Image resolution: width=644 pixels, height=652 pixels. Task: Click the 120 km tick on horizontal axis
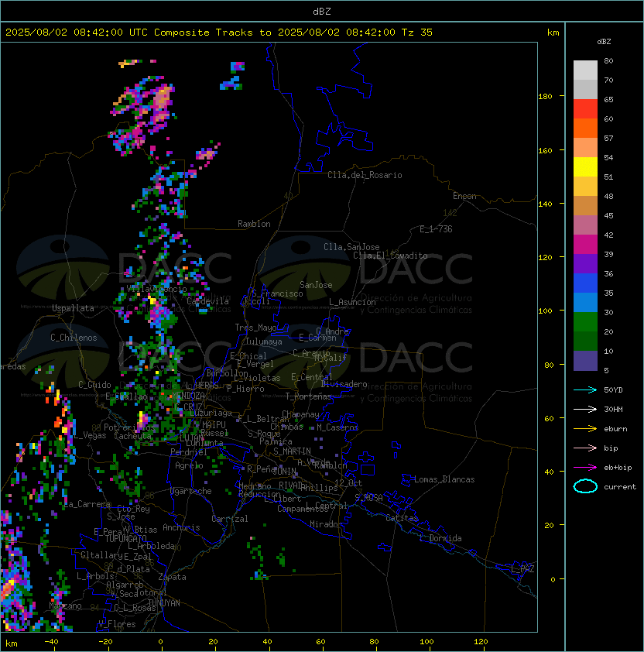[x=481, y=642]
